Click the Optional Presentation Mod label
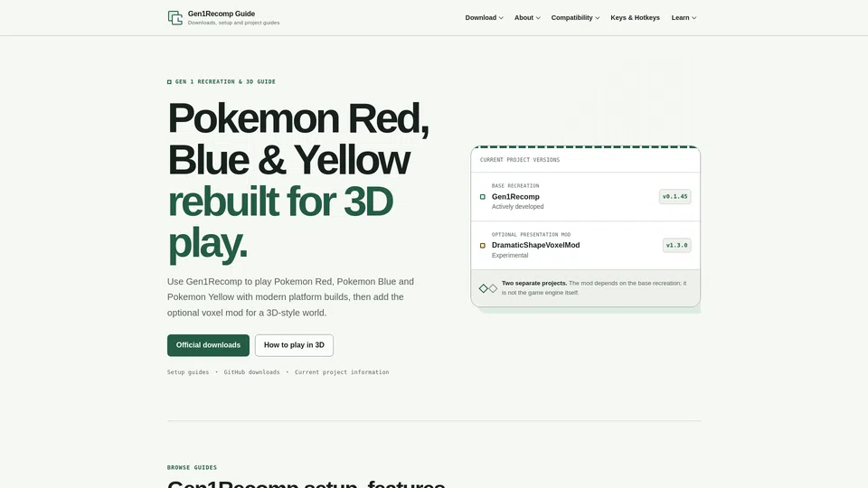Image resolution: width=868 pixels, height=488 pixels. [531, 235]
